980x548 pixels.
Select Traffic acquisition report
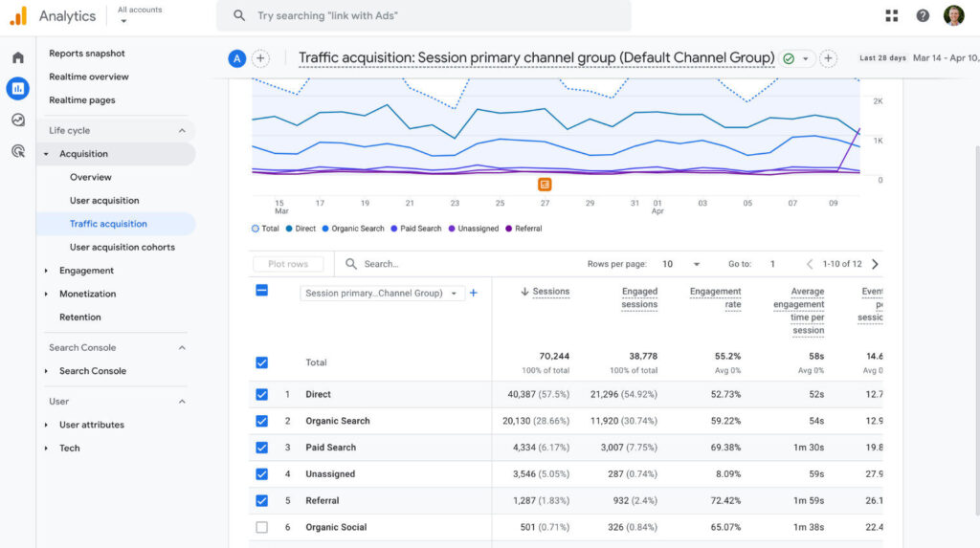point(108,224)
